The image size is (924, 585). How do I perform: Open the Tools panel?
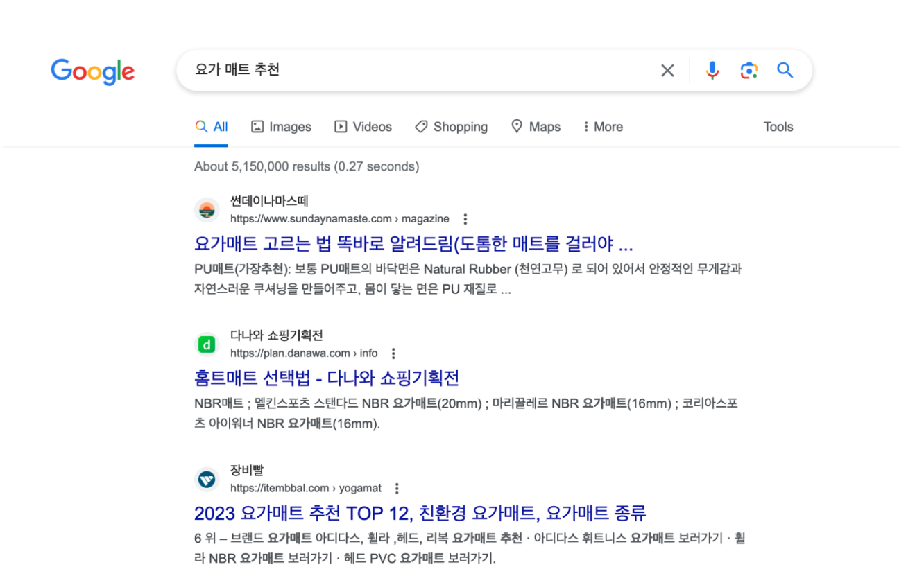(778, 127)
